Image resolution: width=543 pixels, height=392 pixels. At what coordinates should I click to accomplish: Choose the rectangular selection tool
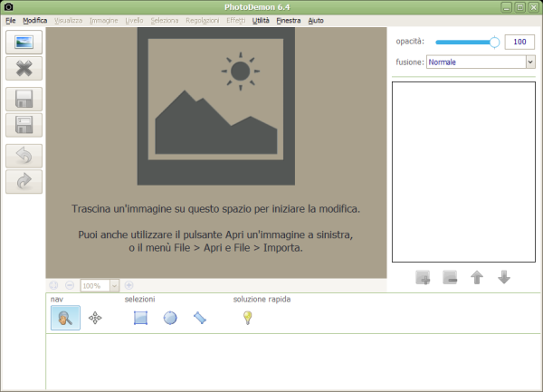[140, 318]
